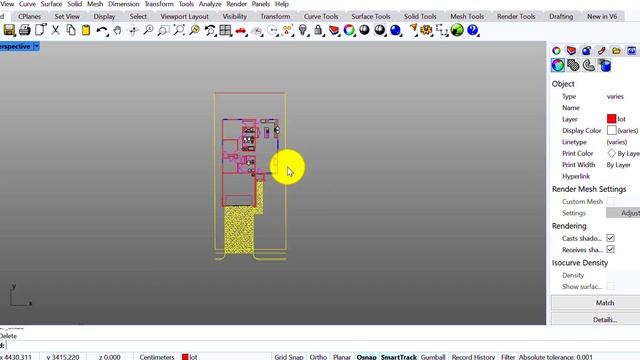
Task: Select the Material blue cylinder properties icon
Action: (605, 65)
